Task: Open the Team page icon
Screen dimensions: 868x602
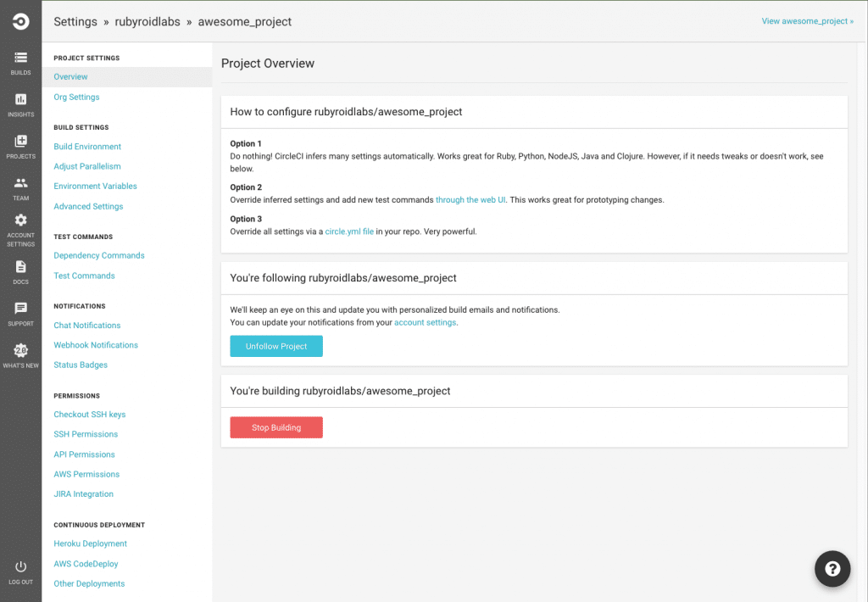Action: pyautogui.click(x=20, y=184)
